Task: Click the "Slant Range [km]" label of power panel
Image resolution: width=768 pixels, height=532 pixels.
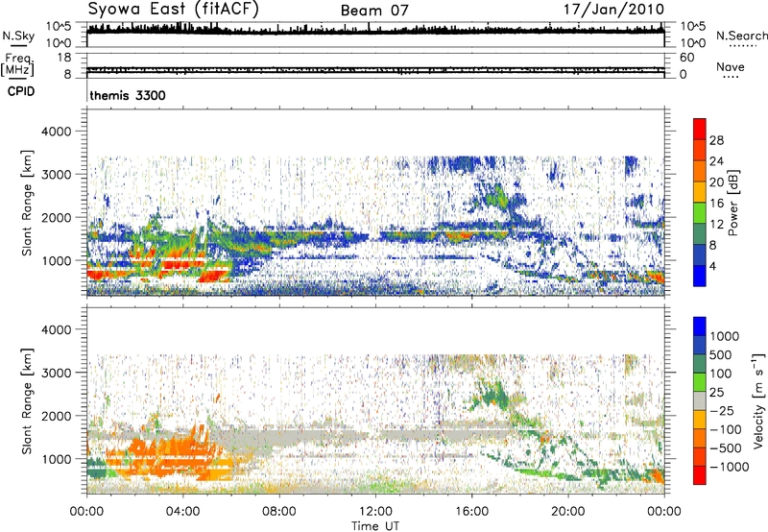Action: coord(27,203)
